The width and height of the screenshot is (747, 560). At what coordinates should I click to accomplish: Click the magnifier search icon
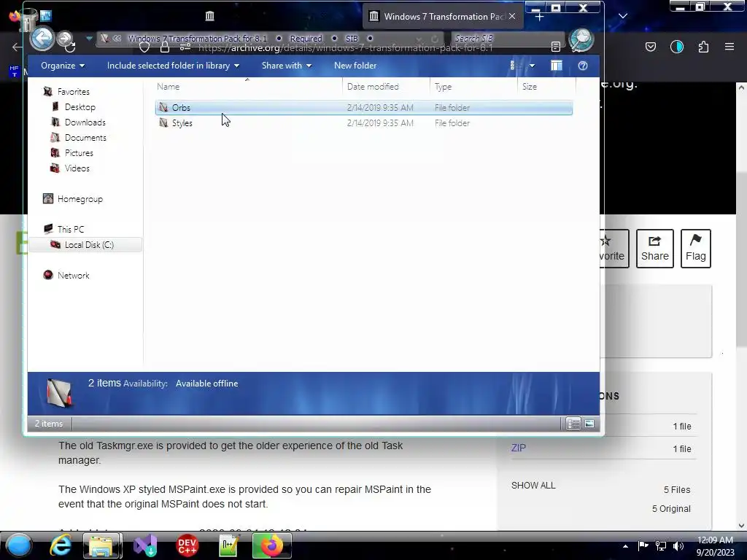click(x=581, y=40)
